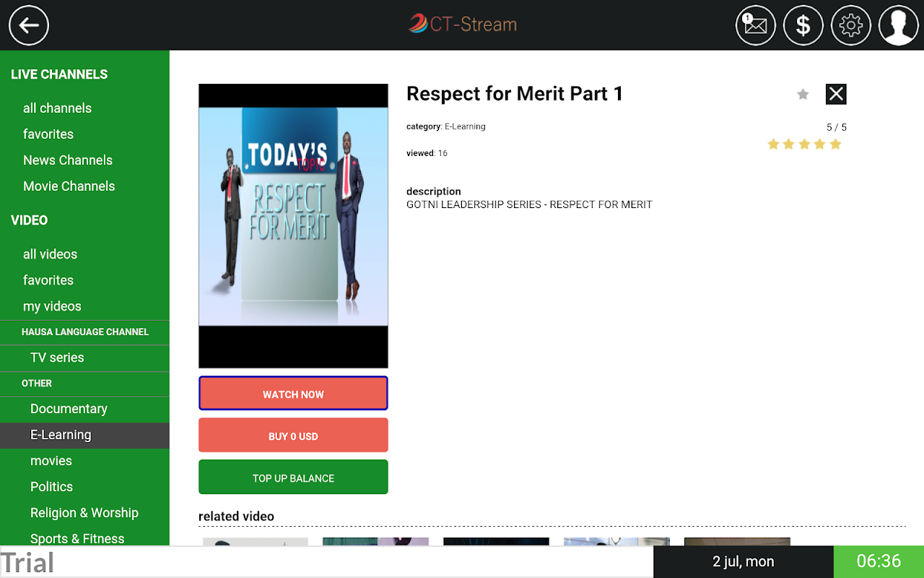The width and height of the screenshot is (924, 578).
Task: Select all channels under Live Channels
Action: tap(57, 108)
